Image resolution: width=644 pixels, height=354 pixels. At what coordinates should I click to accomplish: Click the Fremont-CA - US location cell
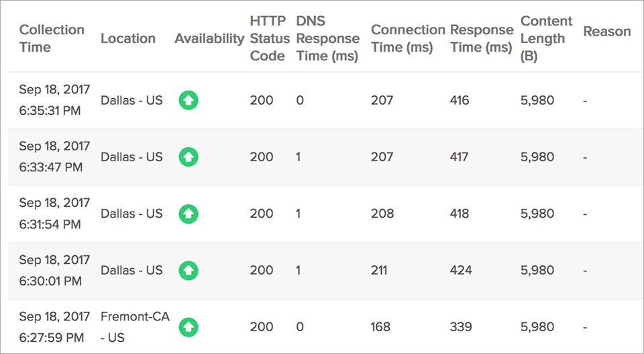click(x=135, y=326)
